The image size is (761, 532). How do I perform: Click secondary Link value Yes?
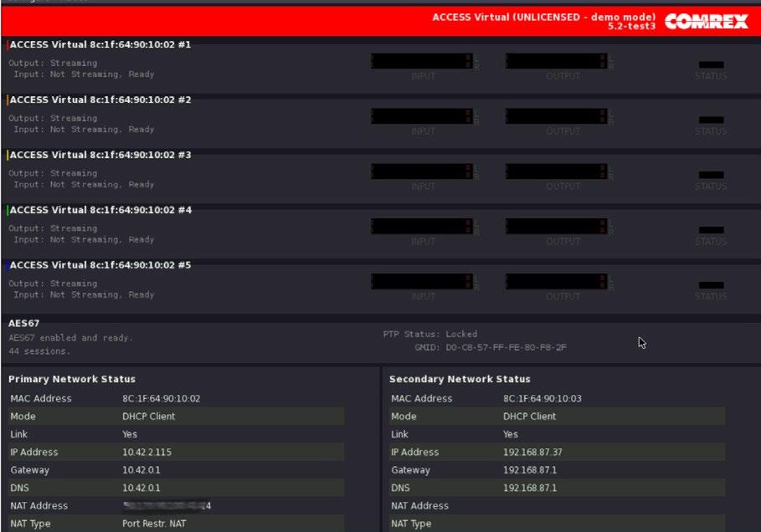coord(511,434)
